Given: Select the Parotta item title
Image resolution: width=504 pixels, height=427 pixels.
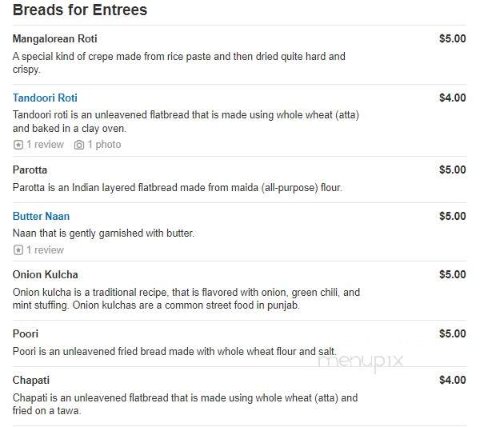Looking at the screenshot, I should click(30, 170).
